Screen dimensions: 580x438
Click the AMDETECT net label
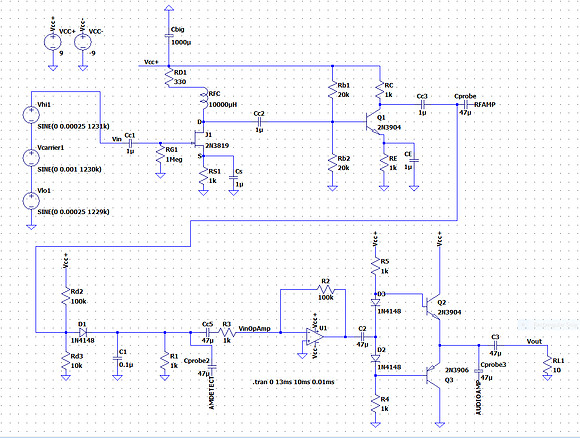tap(212, 393)
